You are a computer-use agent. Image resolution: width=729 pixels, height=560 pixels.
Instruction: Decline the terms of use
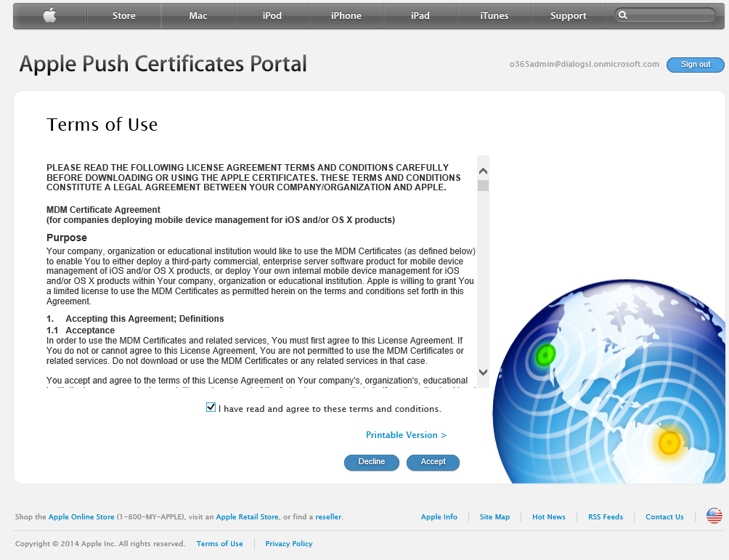pos(372,462)
